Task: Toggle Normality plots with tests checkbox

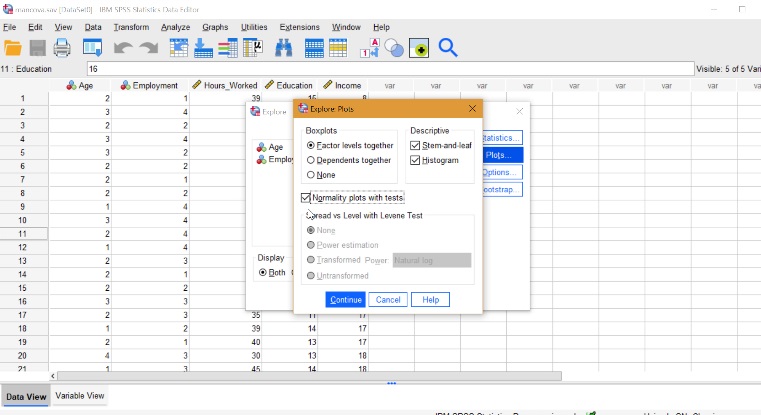Action: tap(305, 198)
